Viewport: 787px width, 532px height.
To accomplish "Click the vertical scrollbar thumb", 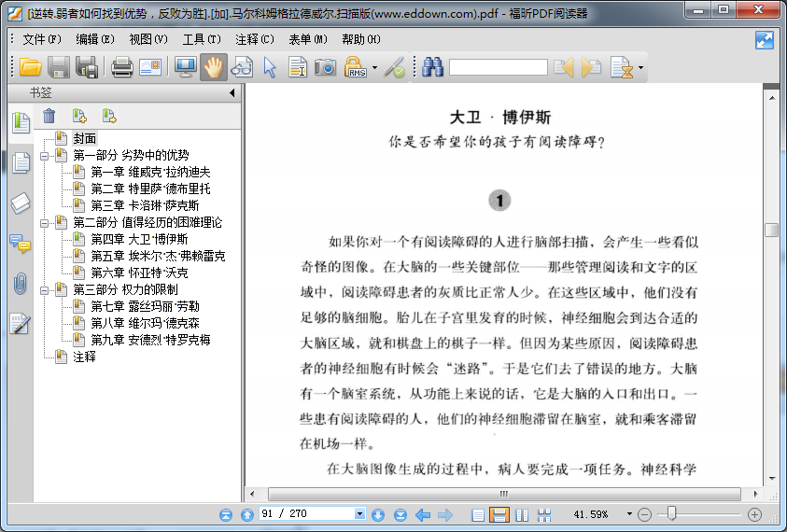I will pyautogui.click(x=771, y=230).
